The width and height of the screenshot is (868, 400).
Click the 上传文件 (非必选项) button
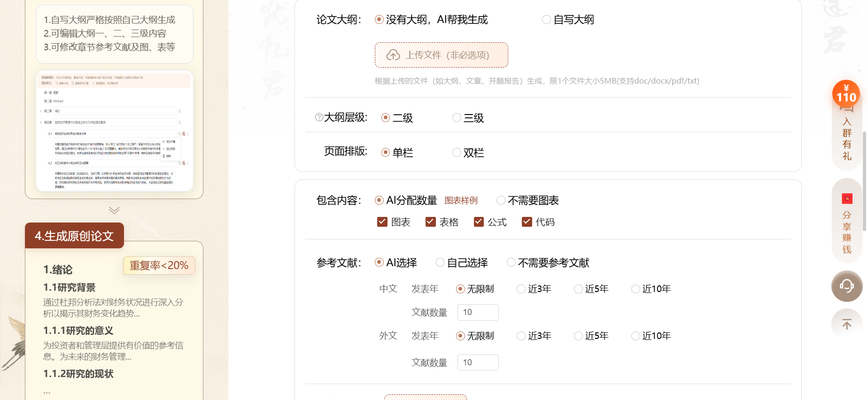(x=442, y=55)
